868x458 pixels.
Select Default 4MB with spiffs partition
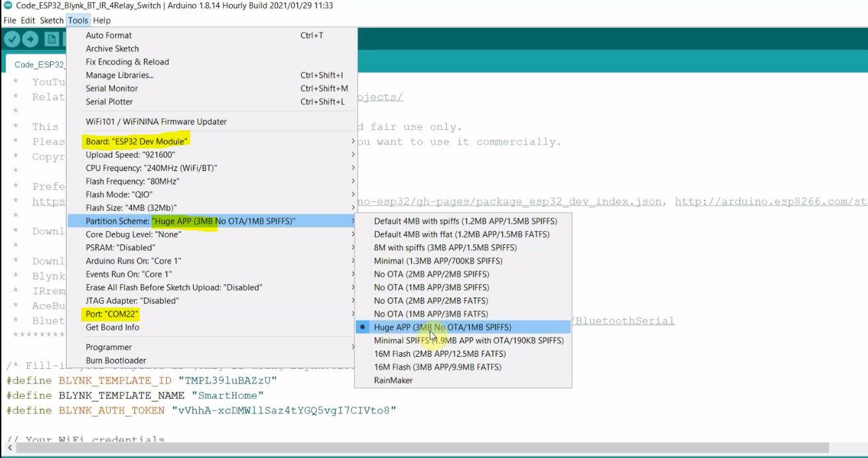point(463,221)
